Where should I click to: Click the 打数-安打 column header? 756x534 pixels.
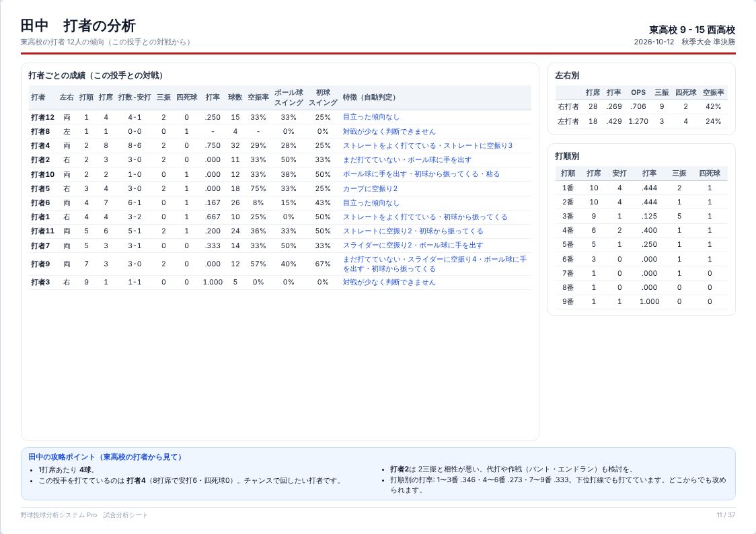point(135,98)
